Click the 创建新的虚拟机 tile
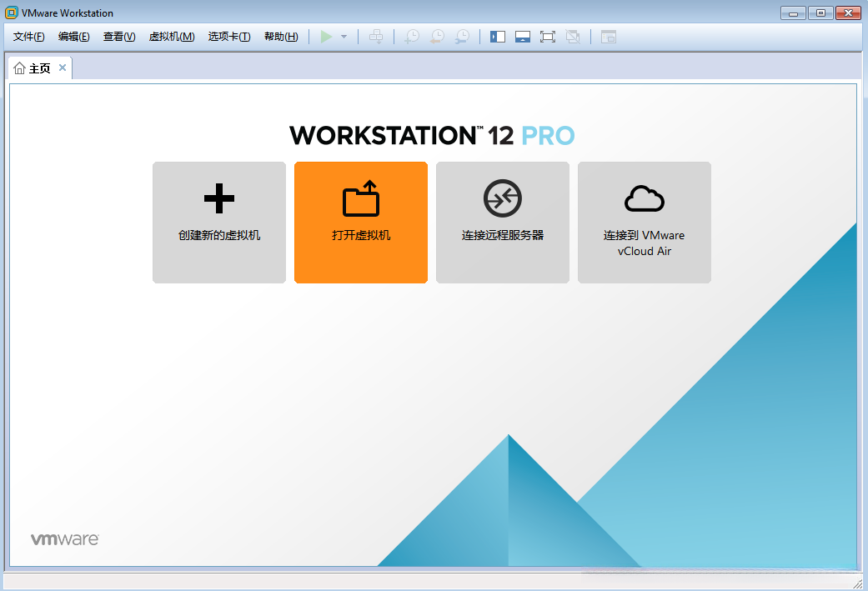The width and height of the screenshot is (868, 591). 219,223
